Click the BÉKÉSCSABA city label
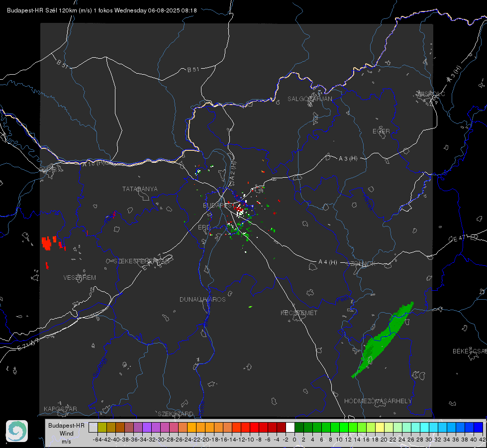This screenshot has height=448, width=487. click(470, 351)
